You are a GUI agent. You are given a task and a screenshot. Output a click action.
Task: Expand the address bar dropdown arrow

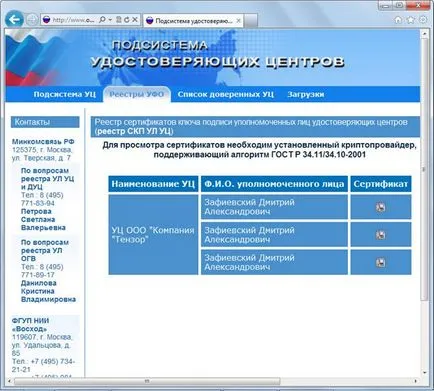coord(110,20)
